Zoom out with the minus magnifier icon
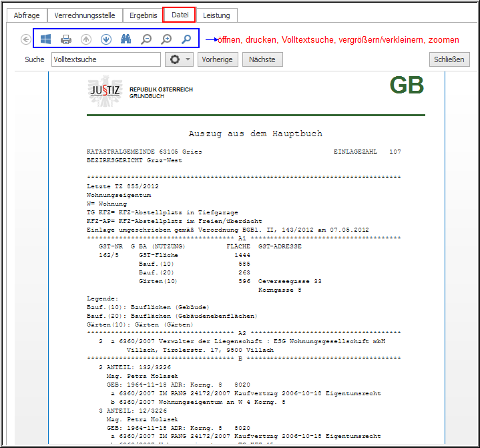This screenshot has height=448, width=480. tap(146, 39)
